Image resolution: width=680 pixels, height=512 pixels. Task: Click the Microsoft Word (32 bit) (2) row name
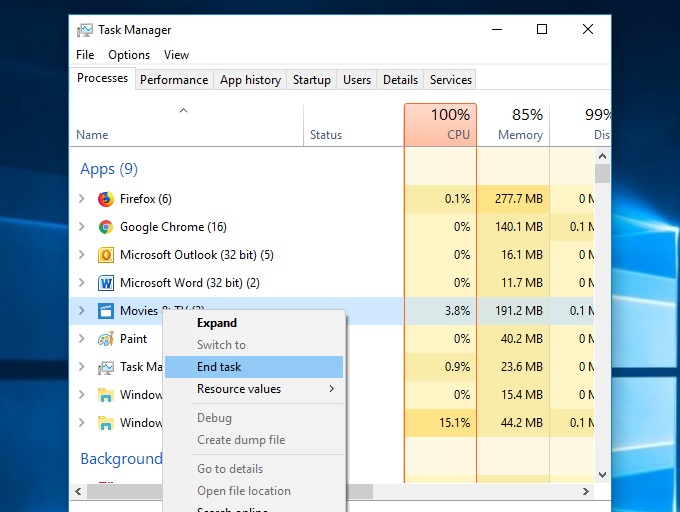tap(190, 283)
